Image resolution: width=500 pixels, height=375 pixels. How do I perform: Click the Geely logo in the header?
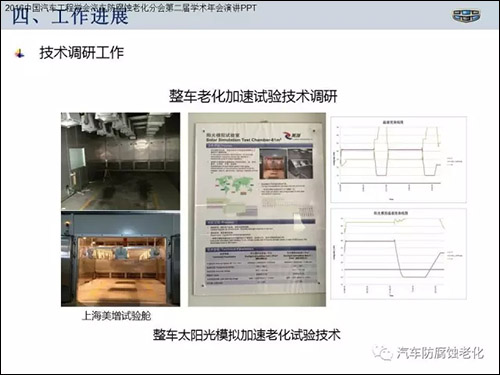point(466,16)
